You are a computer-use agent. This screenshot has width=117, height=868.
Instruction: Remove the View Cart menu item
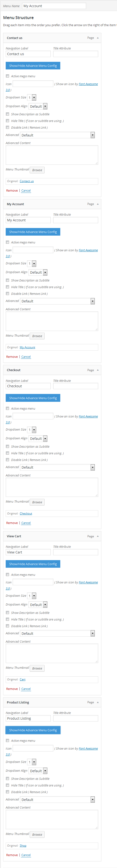click(12, 689)
